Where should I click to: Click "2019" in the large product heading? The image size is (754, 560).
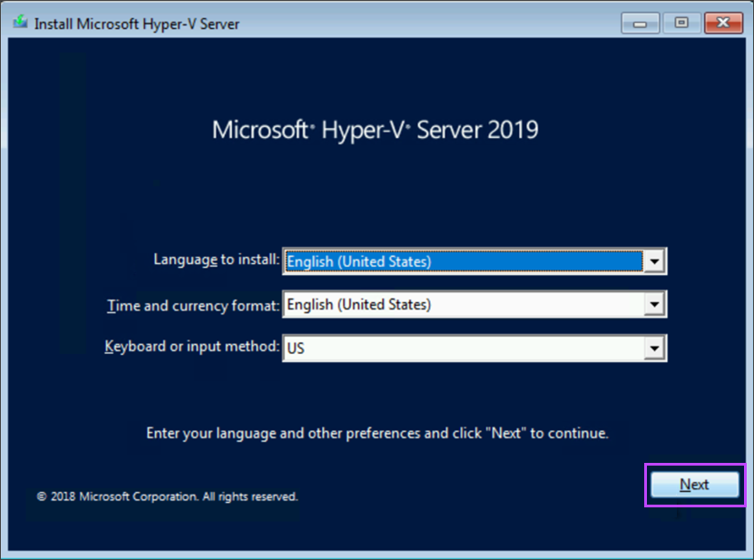[x=513, y=130]
